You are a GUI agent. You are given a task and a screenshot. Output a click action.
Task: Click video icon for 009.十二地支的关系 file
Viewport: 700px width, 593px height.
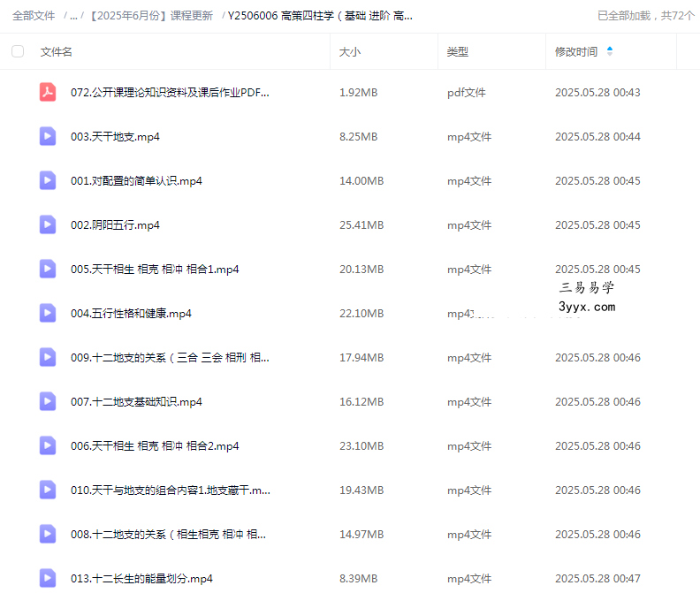(48, 357)
